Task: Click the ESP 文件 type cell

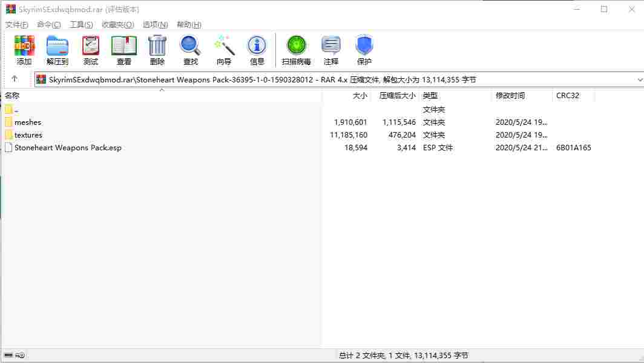Action: pos(438,148)
